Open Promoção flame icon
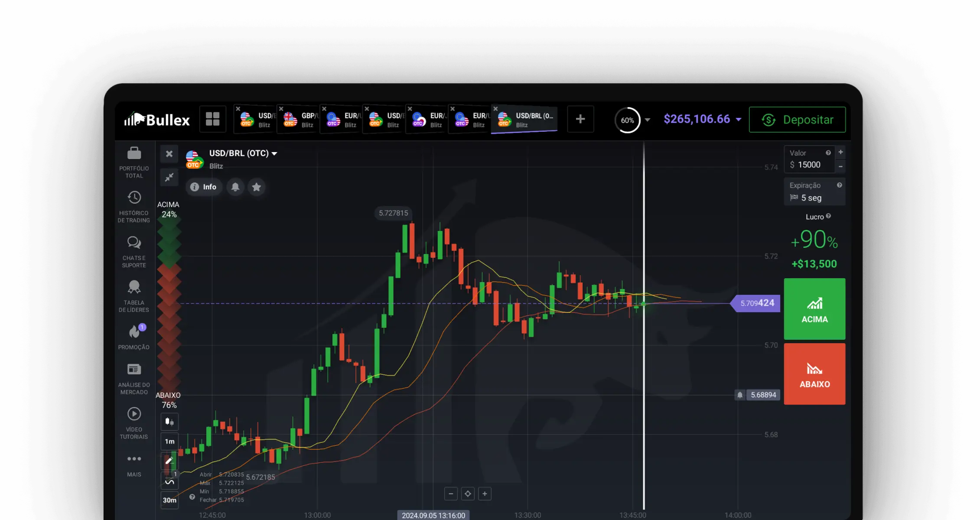 (134, 332)
